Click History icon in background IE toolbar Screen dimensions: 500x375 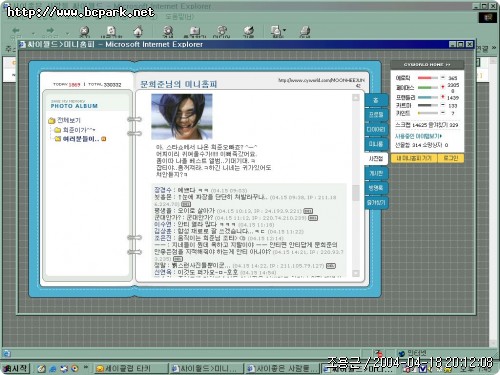[248, 31]
